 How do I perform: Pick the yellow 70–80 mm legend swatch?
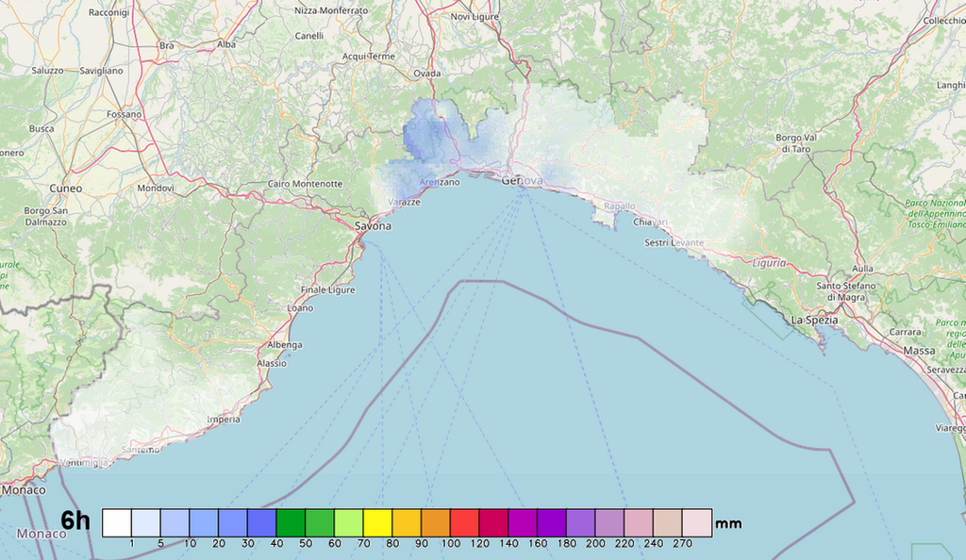(378, 522)
